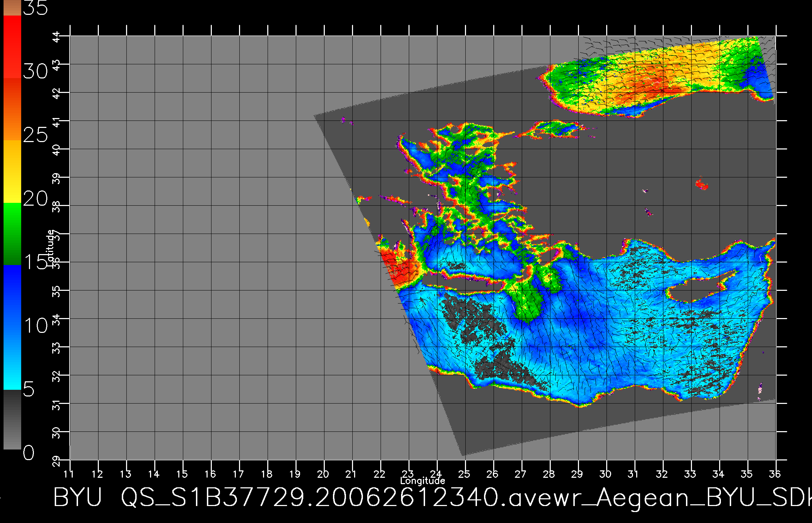The height and width of the screenshot is (523, 812).
Task: Click the longitude axis label 36
Action: tap(775, 474)
